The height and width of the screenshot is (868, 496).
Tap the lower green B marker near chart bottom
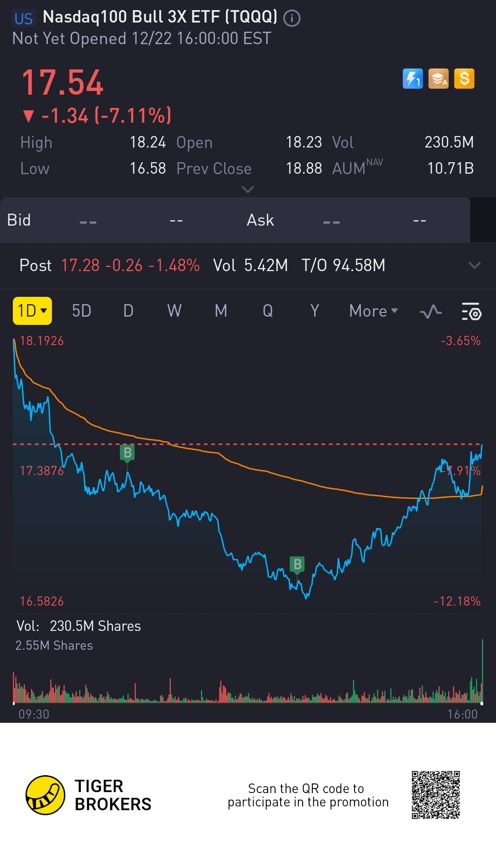297,564
